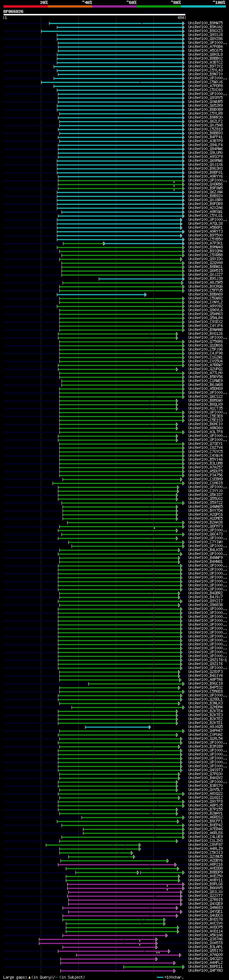Select hit UniRef100_Q0WUR5
Screen dimensions: 229x980
205,102
